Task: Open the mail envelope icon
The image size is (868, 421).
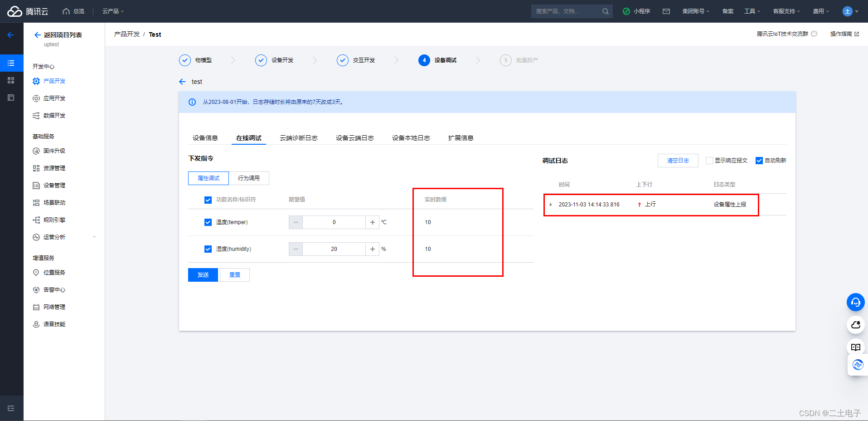Action: click(666, 11)
